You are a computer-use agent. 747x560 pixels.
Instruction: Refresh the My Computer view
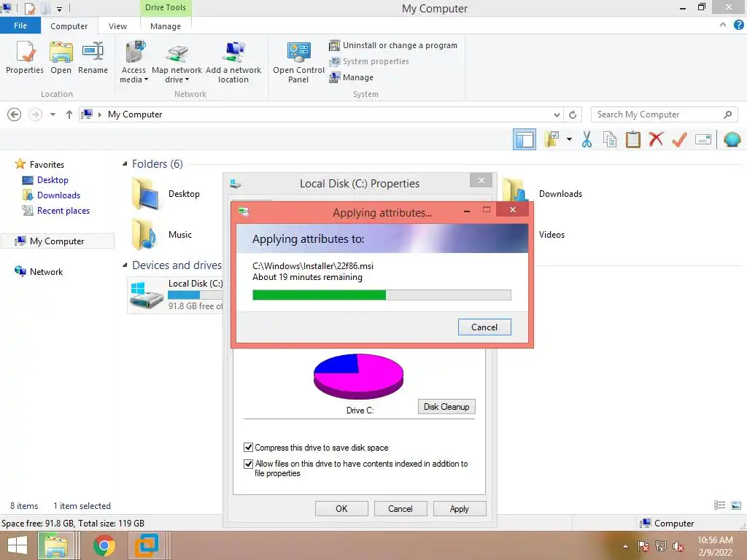(x=573, y=114)
